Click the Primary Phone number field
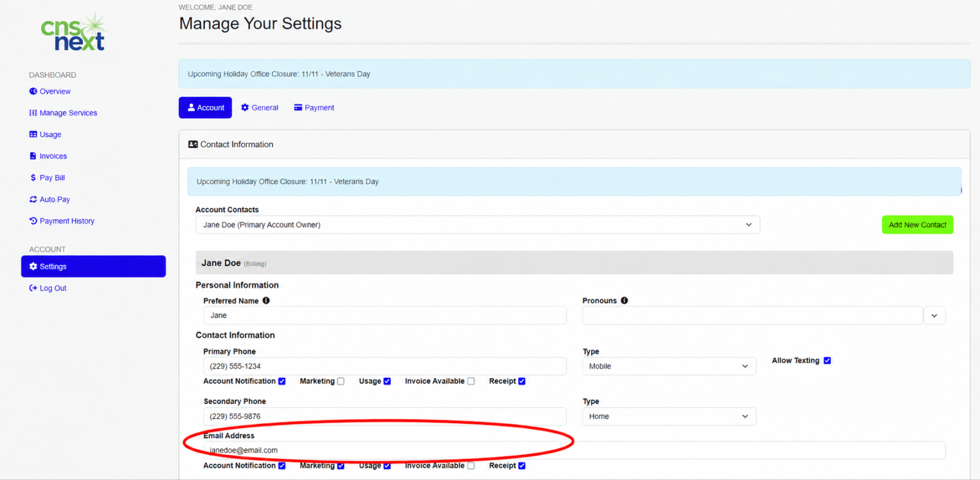Viewport: 980px width, 480px height. coord(385,366)
